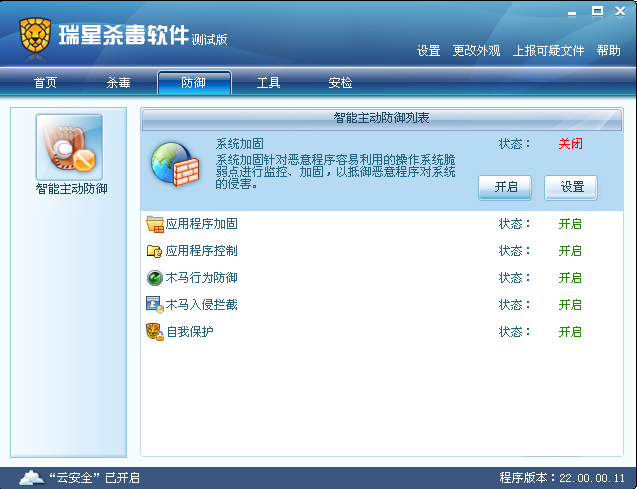Screen dimensions: 637x489
Task: Go to the 工具 tab
Action: pos(269,83)
